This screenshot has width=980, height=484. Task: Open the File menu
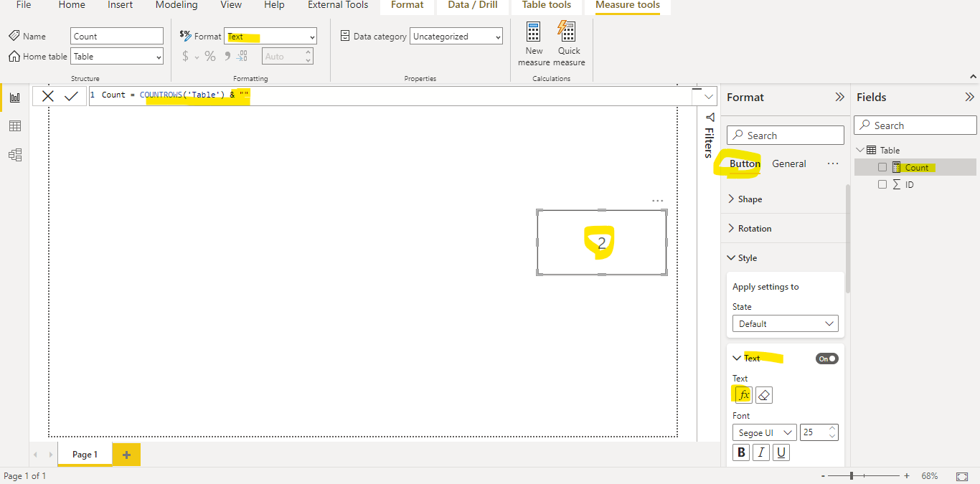click(x=24, y=5)
